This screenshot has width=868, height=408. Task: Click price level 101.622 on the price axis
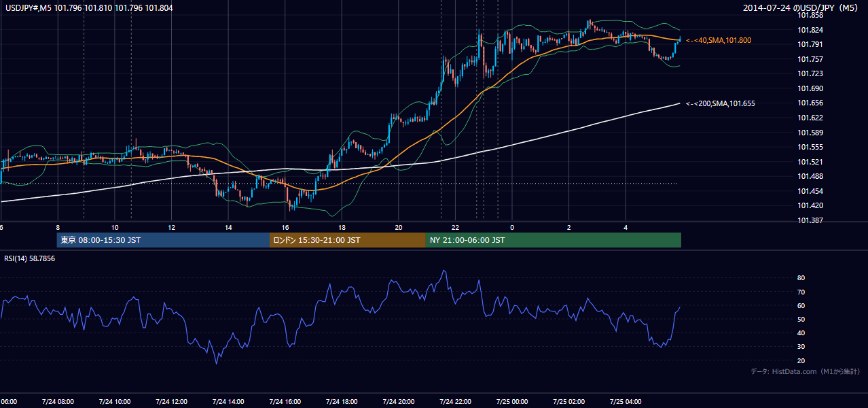point(811,118)
